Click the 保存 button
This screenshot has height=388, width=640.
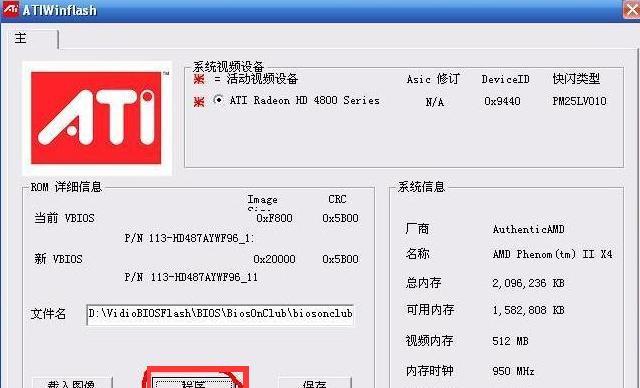point(315,383)
